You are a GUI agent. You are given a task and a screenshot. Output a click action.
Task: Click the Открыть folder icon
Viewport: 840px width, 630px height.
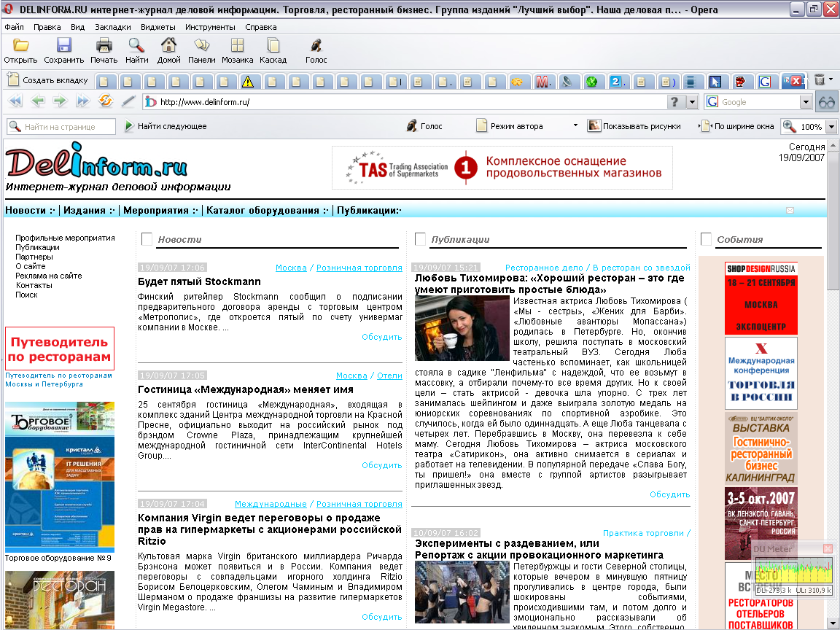click(x=20, y=45)
